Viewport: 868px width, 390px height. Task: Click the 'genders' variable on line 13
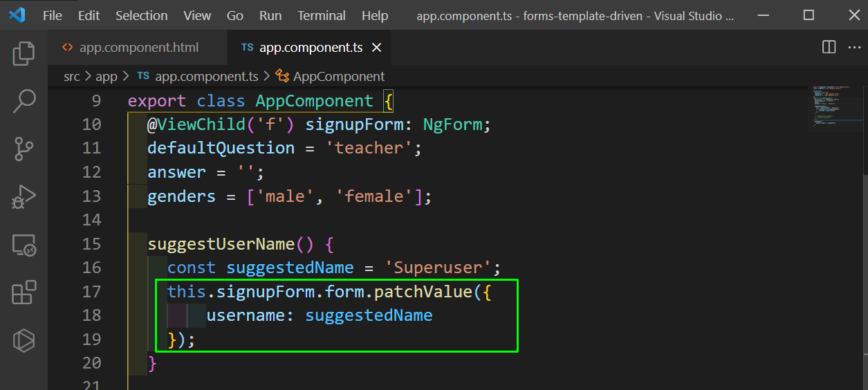click(x=182, y=196)
